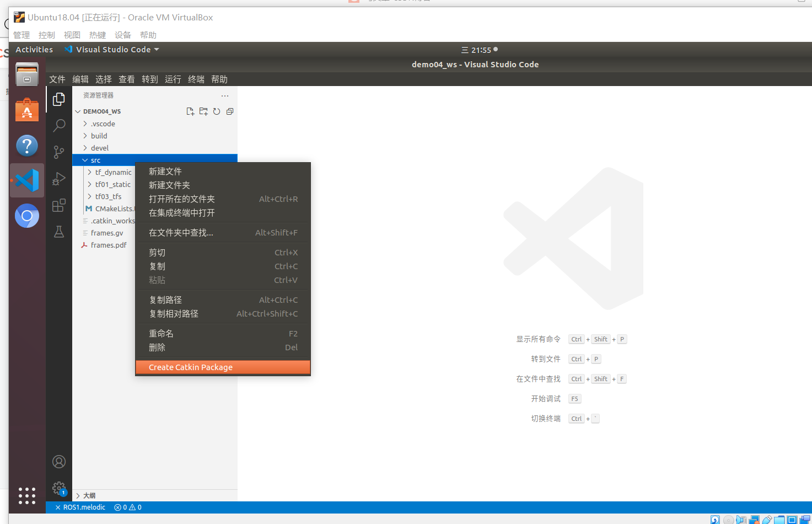This screenshot has width=812, height=524.
Task: Open the Accounts icon in activity bar
Action: tap(59, 462)
